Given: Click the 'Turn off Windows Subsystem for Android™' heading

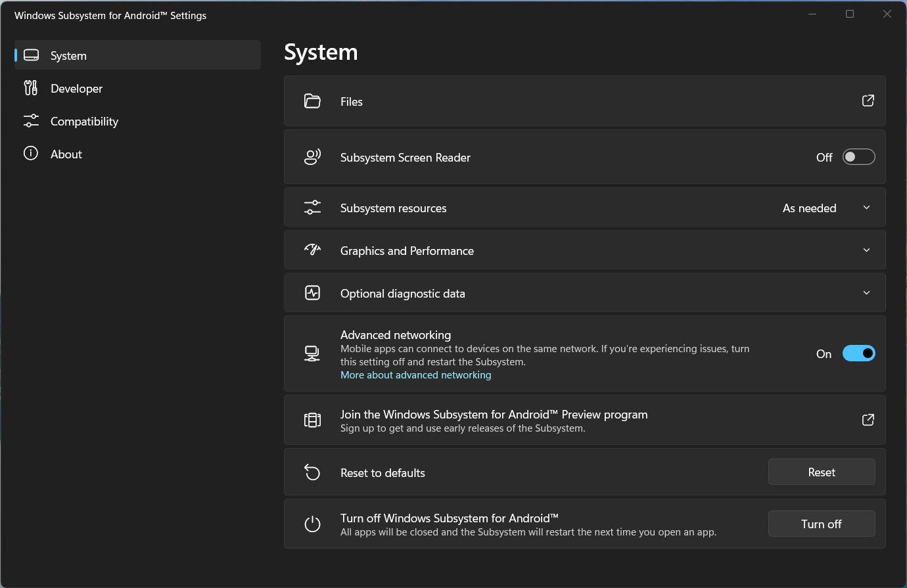Looking at the screenshot, I should 450,518.
